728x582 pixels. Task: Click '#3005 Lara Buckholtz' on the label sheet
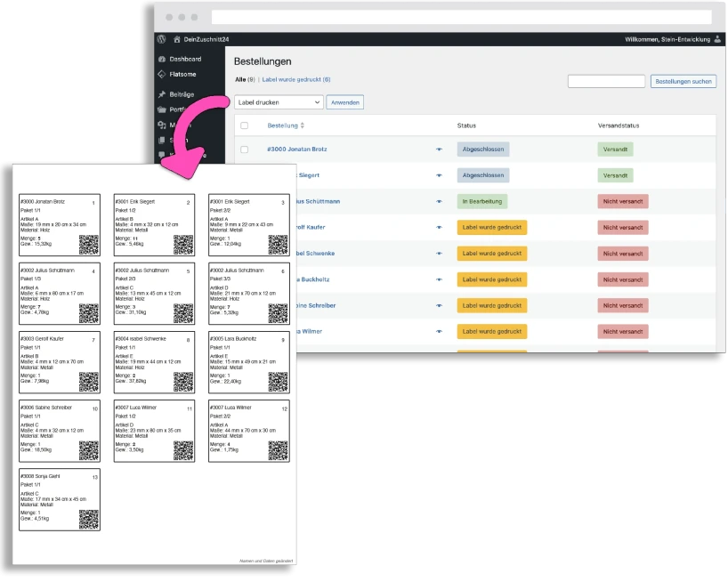pos(233,339)
